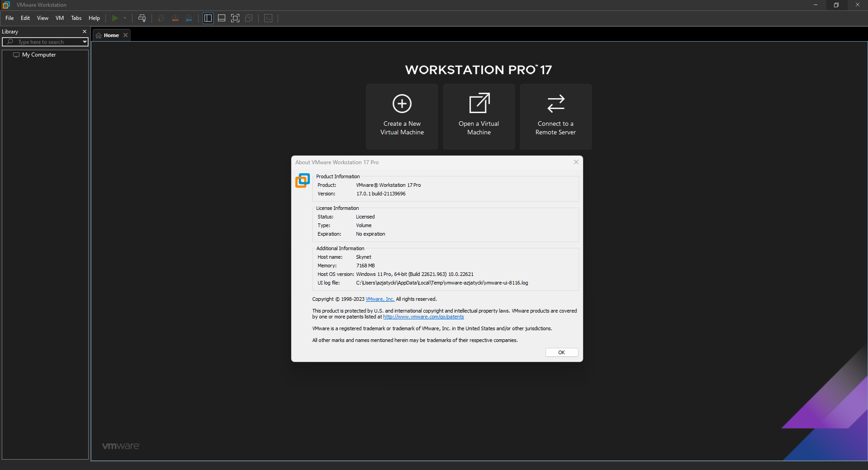Toggle the Show Library sidebar icon
The image size is (868, 470).
click(x=208, y=18)
